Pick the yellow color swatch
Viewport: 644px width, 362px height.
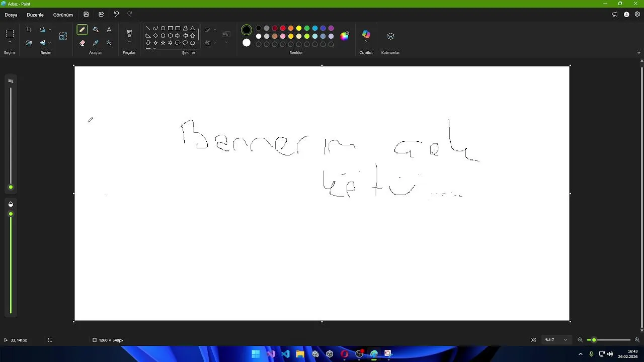point(299,28)
